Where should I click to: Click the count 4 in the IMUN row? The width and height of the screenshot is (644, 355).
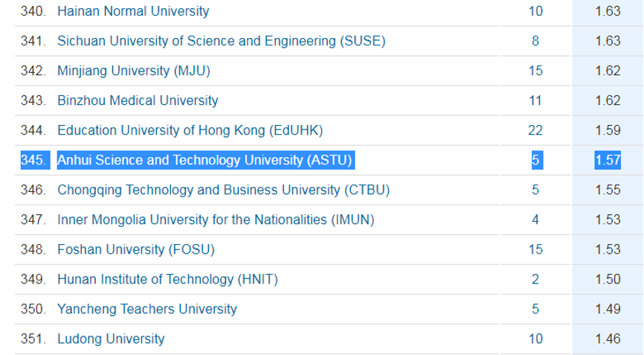pos(535,220)
